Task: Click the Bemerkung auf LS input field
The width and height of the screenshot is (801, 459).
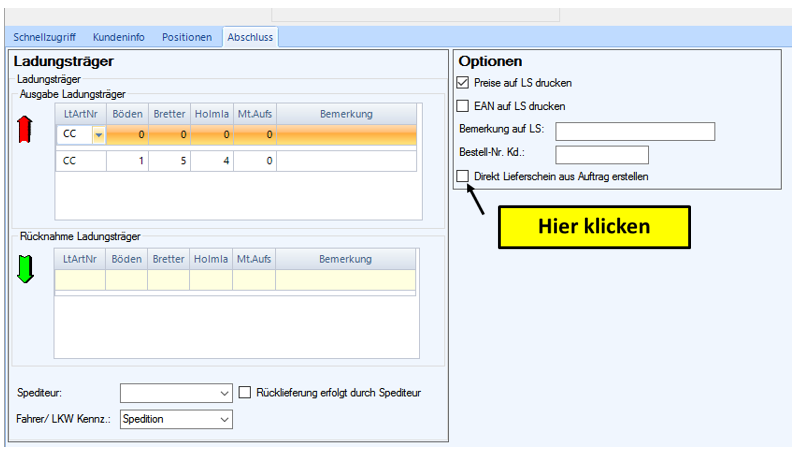Action: (x=634, y=132)
